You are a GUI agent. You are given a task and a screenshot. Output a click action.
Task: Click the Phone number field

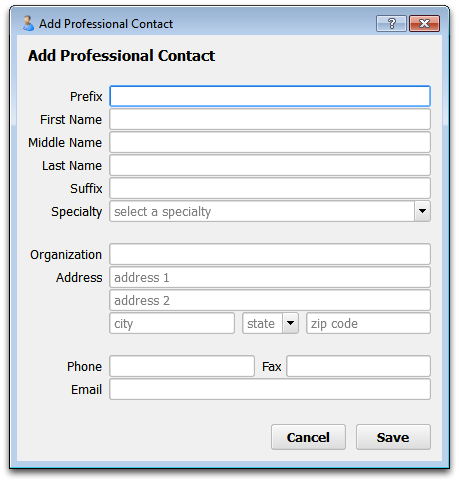click(x=182, y=366)
